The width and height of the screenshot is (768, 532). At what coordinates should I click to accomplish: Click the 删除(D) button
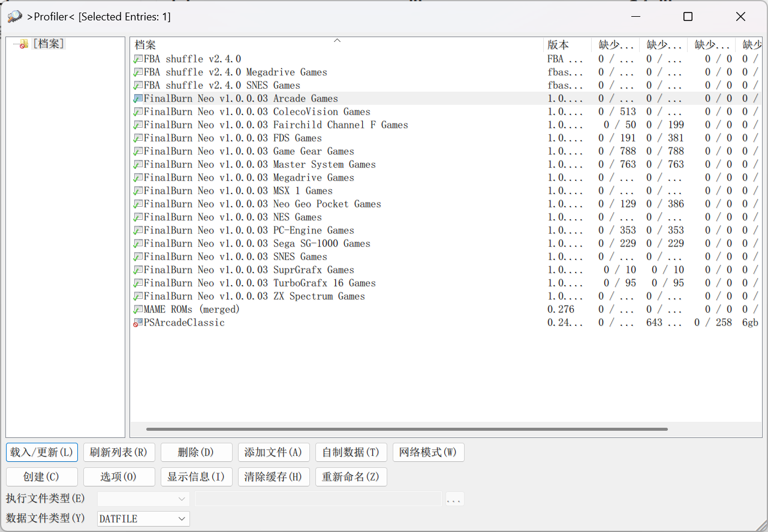196,452
